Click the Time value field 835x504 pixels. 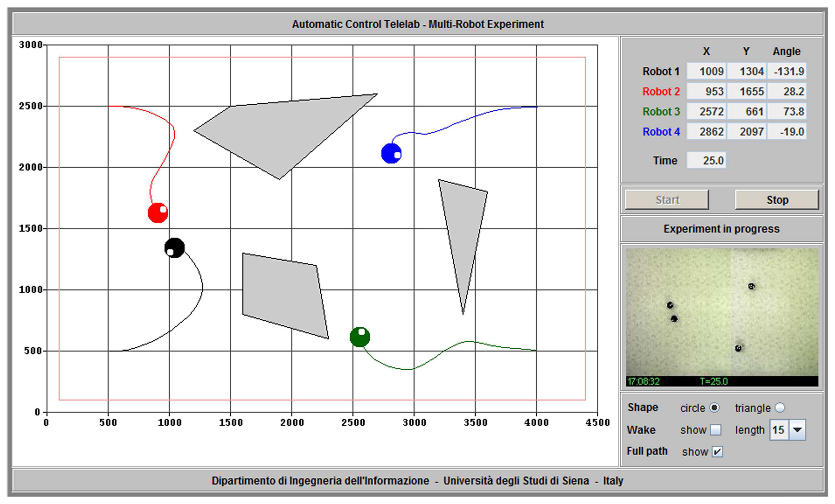[706, 160]
